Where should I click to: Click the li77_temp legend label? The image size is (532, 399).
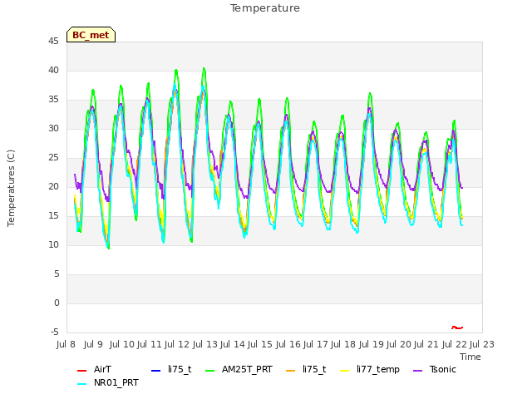pyautogui.click(x=378, y=369)
